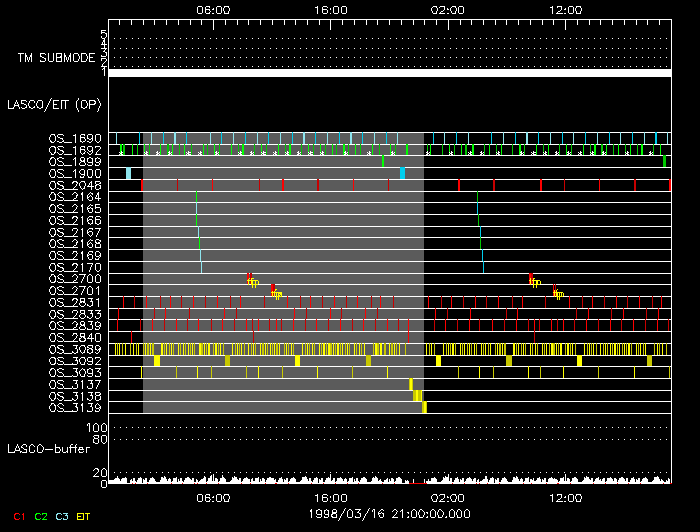Click the OS_2170 cyan marker inside the shaded region
Viewport: 700px width, 532px height.
(201, 267)
